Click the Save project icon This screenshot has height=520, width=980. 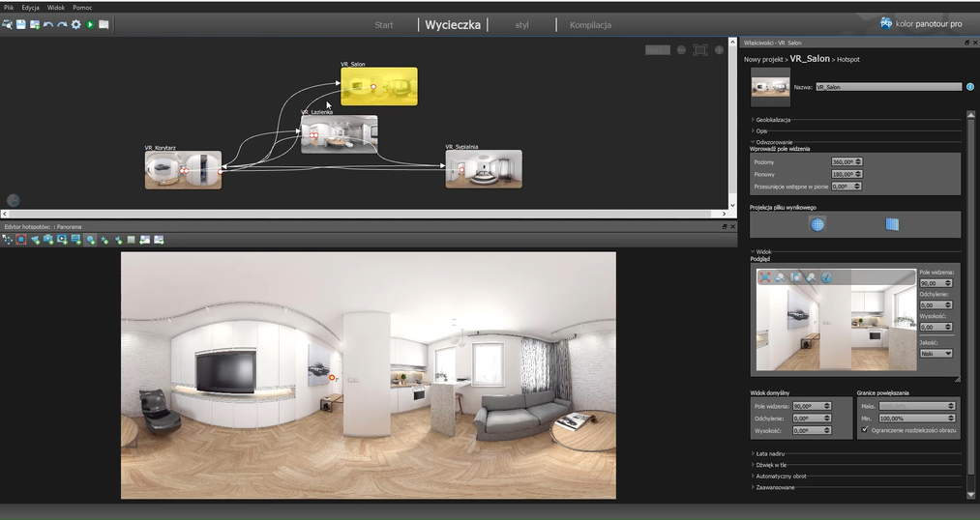point(20,24)
